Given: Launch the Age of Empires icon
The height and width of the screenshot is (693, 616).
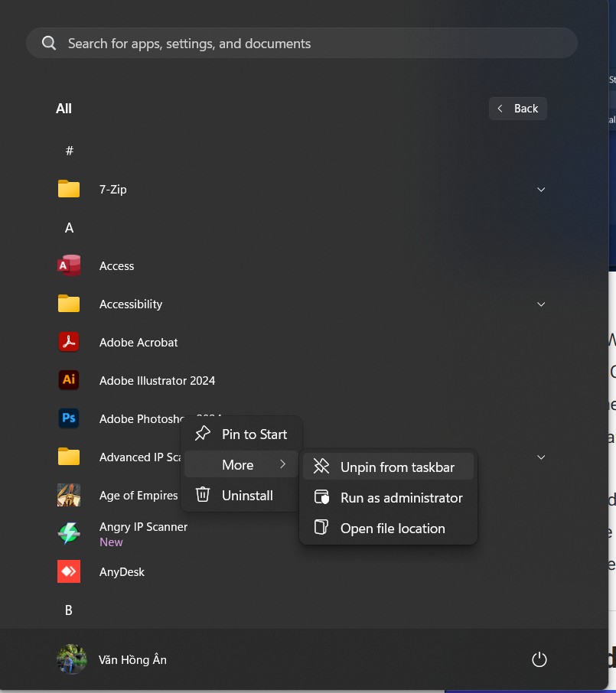Looking at the screenshot, I should [x=69, y=496].
